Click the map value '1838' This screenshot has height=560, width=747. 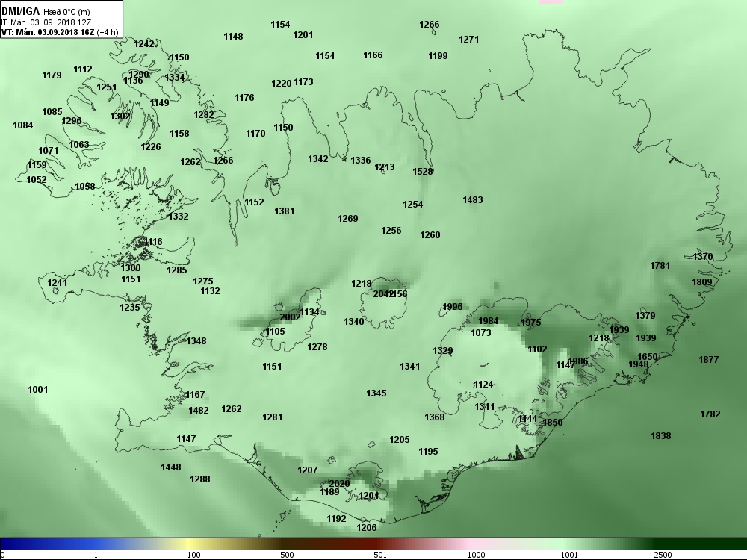661,436
